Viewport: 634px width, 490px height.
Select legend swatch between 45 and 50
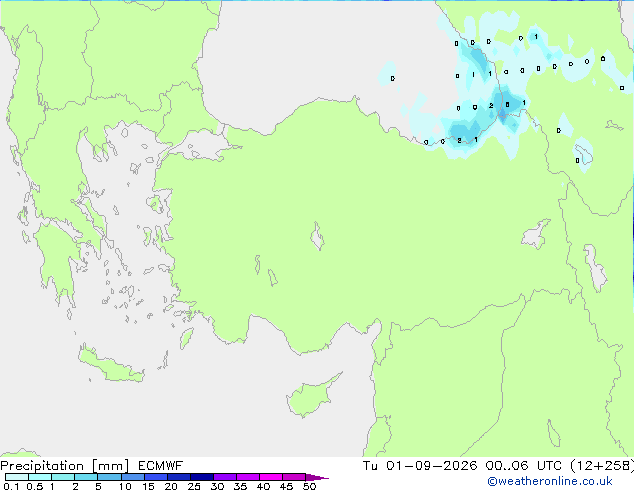294,477
